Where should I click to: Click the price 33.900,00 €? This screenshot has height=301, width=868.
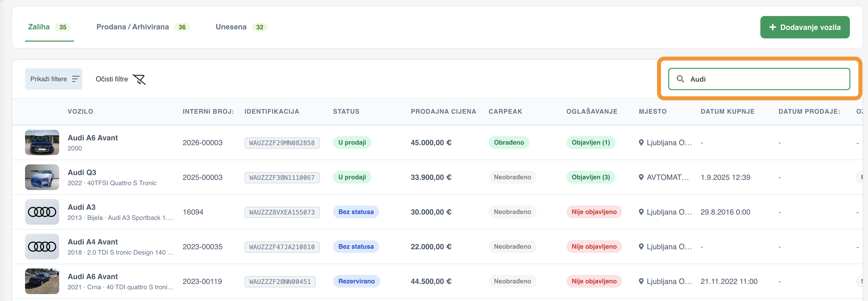431,177
